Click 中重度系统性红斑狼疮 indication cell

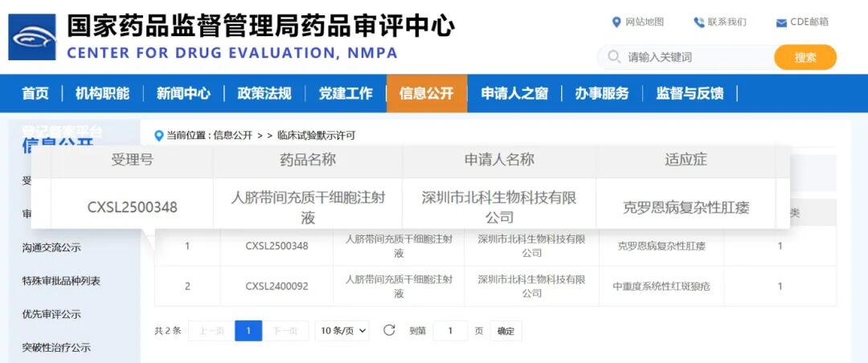click(x=661, y=286)
